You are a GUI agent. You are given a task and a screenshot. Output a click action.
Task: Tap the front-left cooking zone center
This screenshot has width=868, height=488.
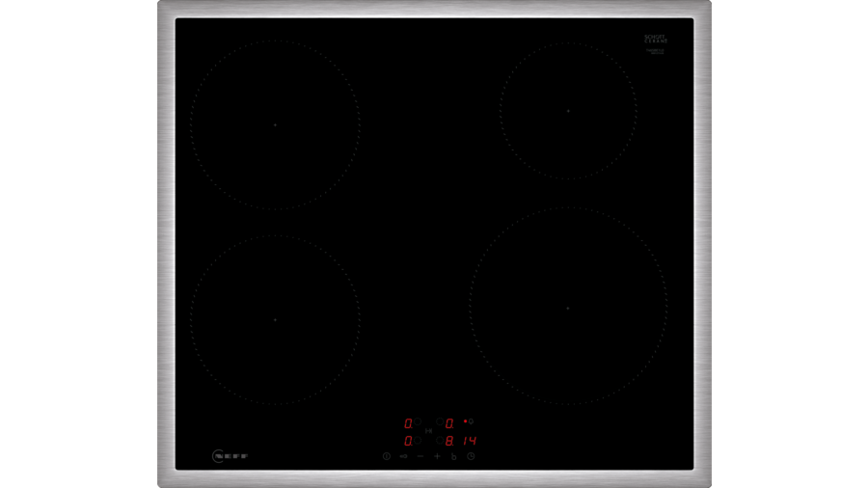tap(275, 319)
